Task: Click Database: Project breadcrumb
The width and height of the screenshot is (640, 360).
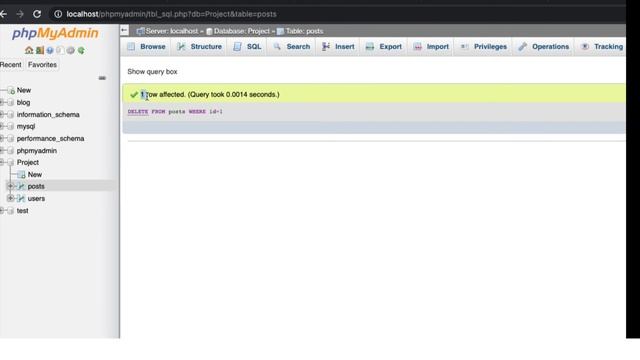Action: tap(242, 31)
